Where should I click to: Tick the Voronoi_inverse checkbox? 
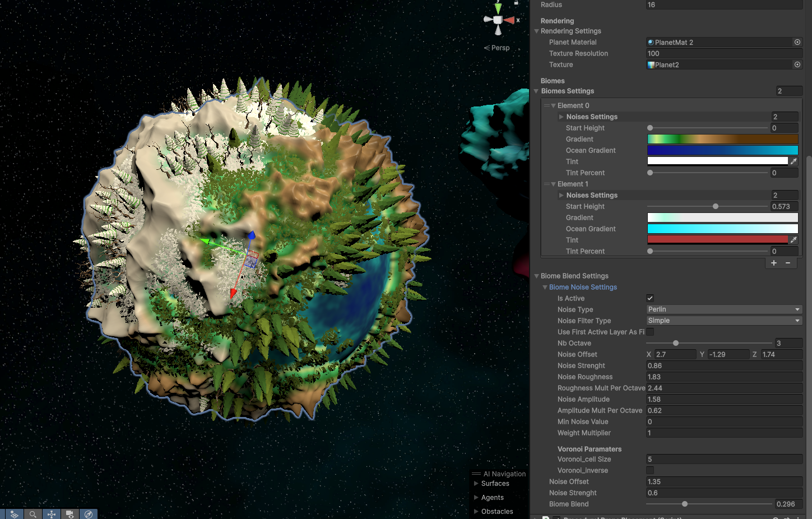[650, 470]
